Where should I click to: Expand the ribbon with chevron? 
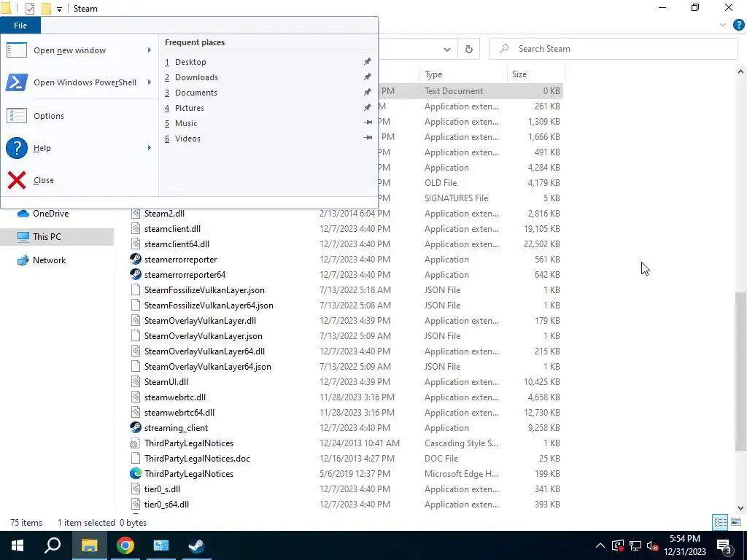723,25
